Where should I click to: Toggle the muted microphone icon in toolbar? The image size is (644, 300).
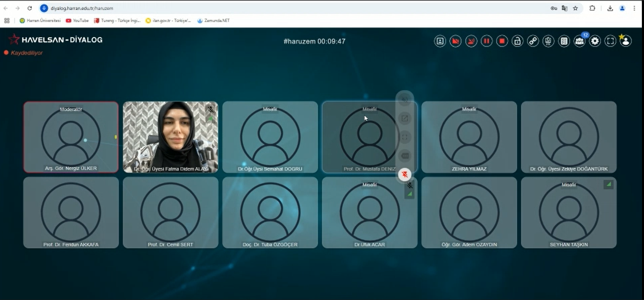pos(471,41)
